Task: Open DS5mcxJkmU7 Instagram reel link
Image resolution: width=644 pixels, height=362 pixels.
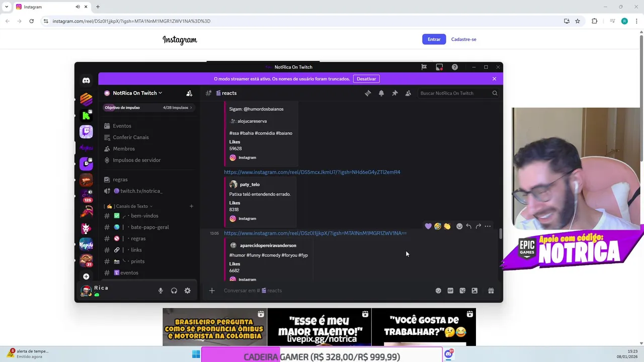Action: (312, 172)
